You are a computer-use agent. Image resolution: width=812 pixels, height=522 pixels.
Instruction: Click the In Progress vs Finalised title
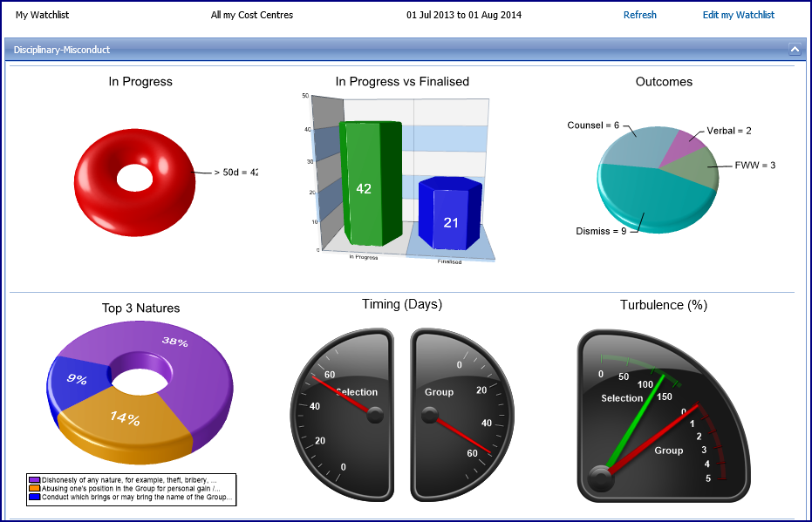[402, 82]
